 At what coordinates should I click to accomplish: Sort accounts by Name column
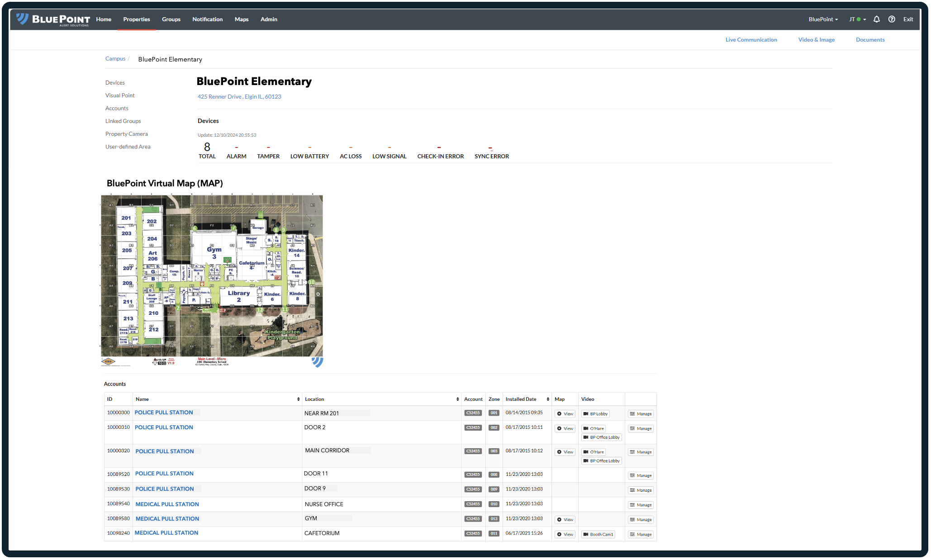[298, 399]
